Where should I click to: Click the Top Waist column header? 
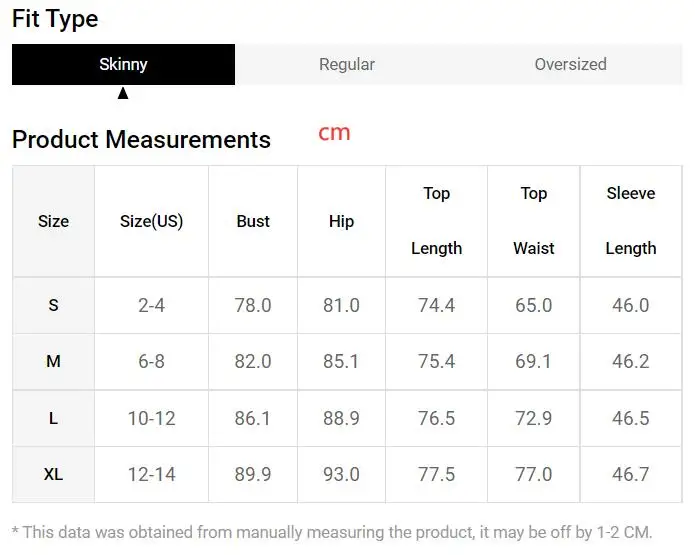point(533,221)
